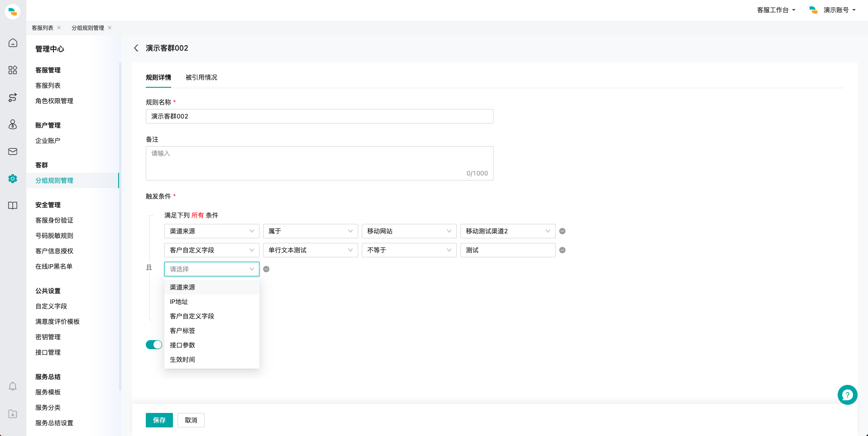Select 客户标签 in the open list
Viewport: 868px width, 436px height.
point(211,331)
